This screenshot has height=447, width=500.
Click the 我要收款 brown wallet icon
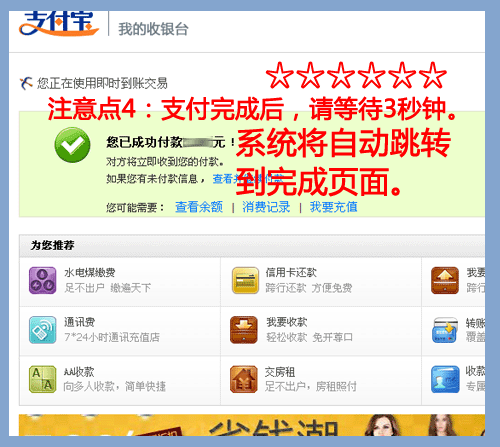click(x=244, y=330)
